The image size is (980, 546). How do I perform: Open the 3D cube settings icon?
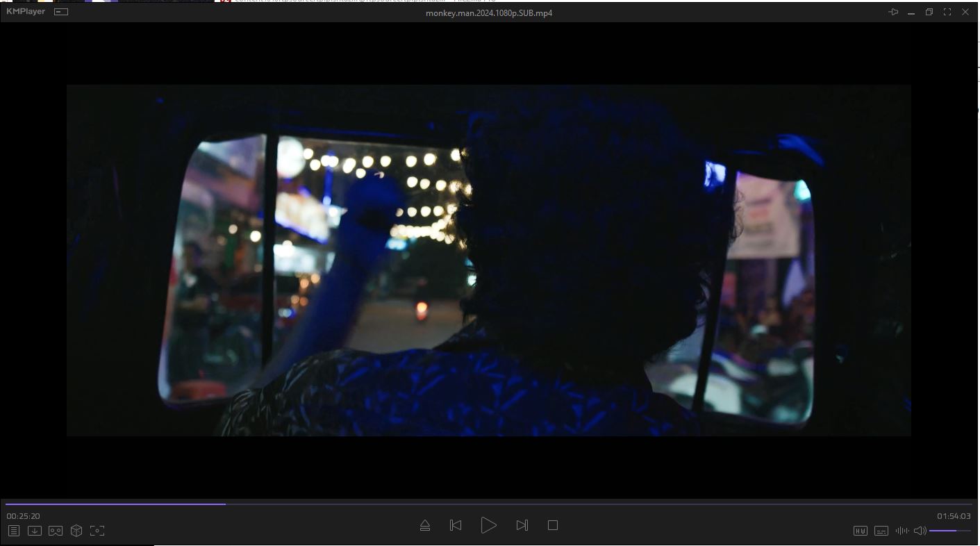pyautogui.click(x=76, y=531)
